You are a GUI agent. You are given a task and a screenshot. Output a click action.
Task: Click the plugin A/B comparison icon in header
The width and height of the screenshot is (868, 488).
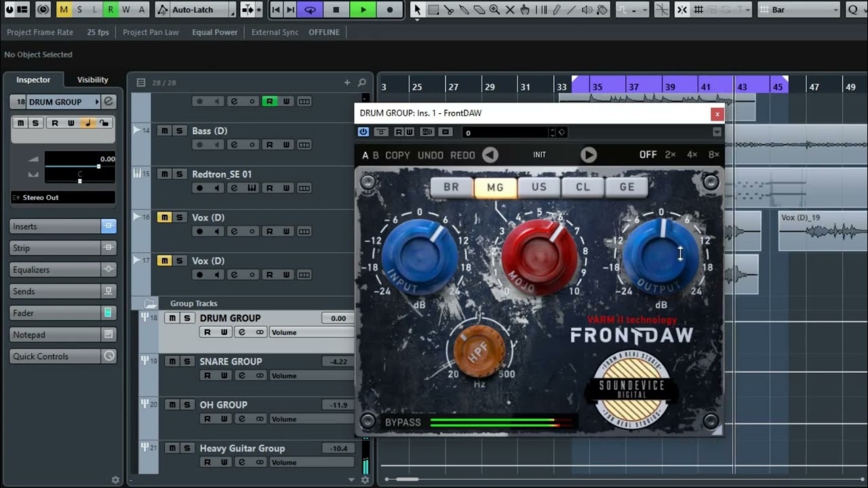point(427,132)
